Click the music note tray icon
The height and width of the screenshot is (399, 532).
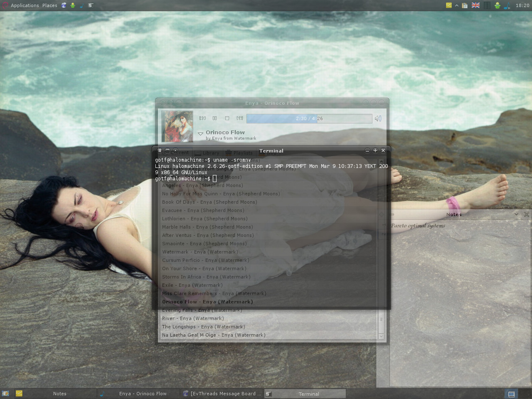[x=507, y=5]
